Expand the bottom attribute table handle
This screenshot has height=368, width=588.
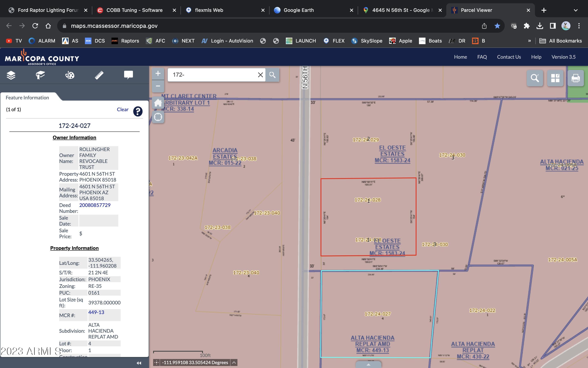coord(368,365)
